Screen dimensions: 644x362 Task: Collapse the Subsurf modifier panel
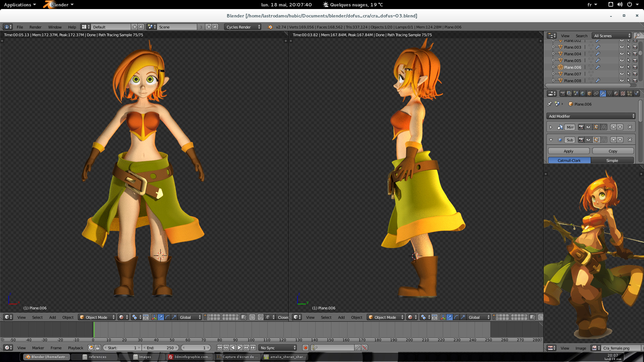(551, 140)
